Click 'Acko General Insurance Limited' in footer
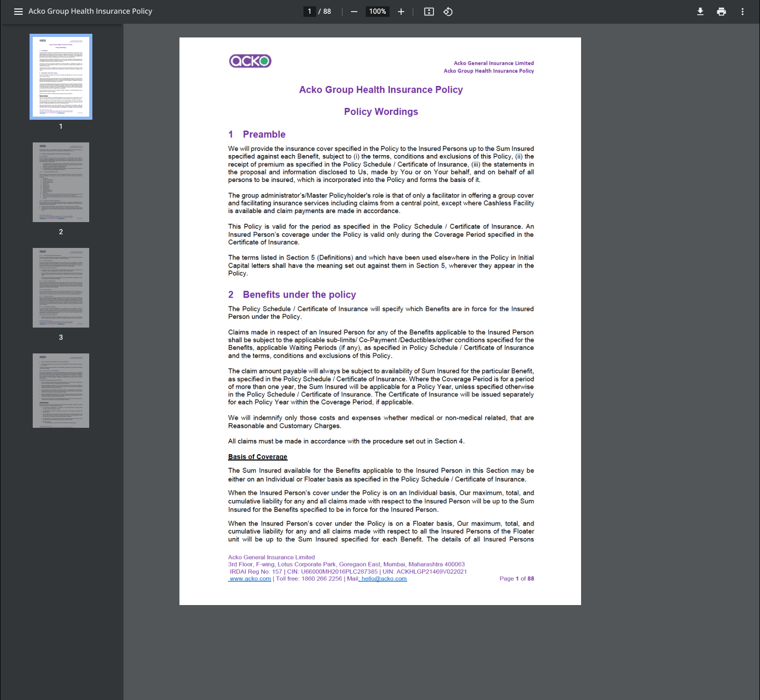This screenshot has height=700, width=760. [x=271, y=558]
